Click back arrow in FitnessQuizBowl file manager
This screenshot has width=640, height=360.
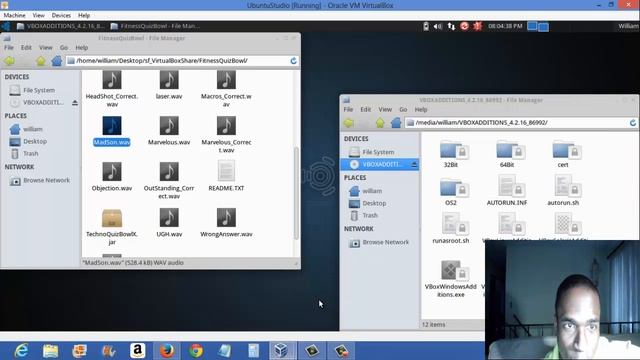(x=9, y=61)
